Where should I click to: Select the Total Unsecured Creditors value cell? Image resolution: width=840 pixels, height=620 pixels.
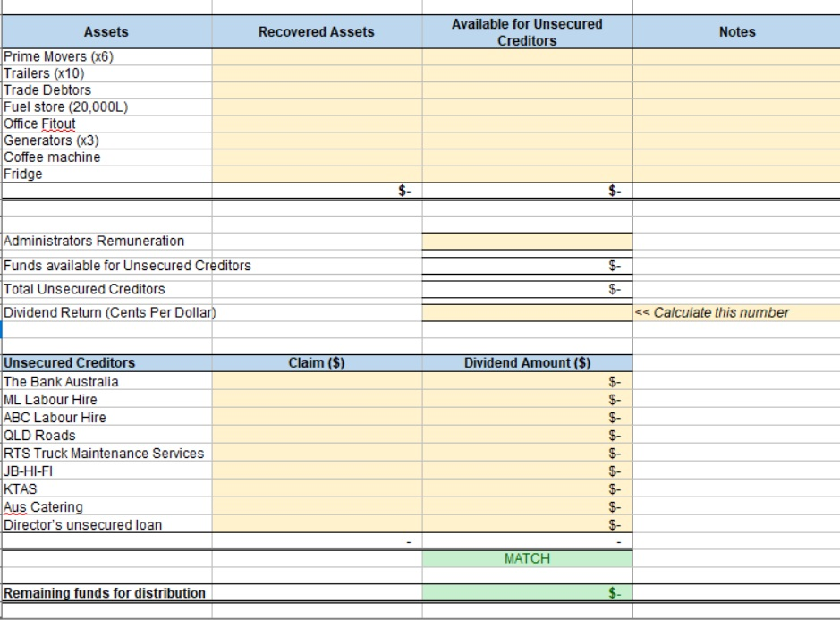(x=527, y=289)
